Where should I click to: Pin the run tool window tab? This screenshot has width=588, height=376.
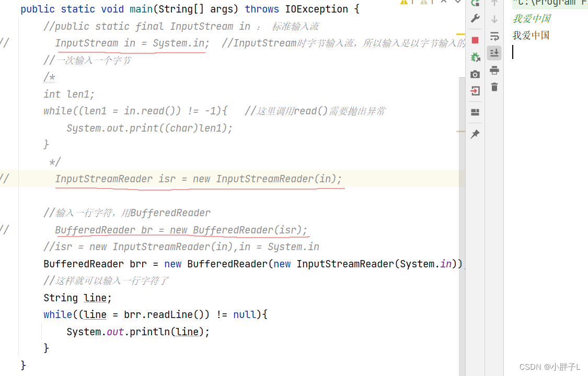pyautogui.click(x=475, y=134)
